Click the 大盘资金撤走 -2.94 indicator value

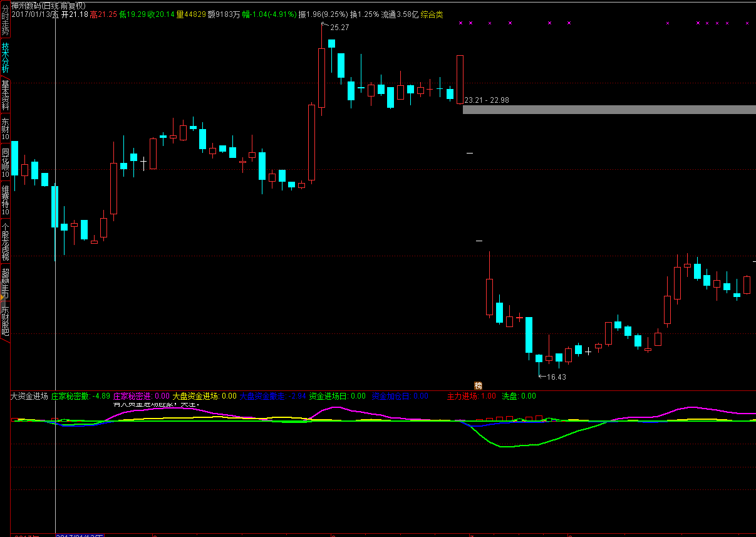pyautogui.click(x=273, y=396)
